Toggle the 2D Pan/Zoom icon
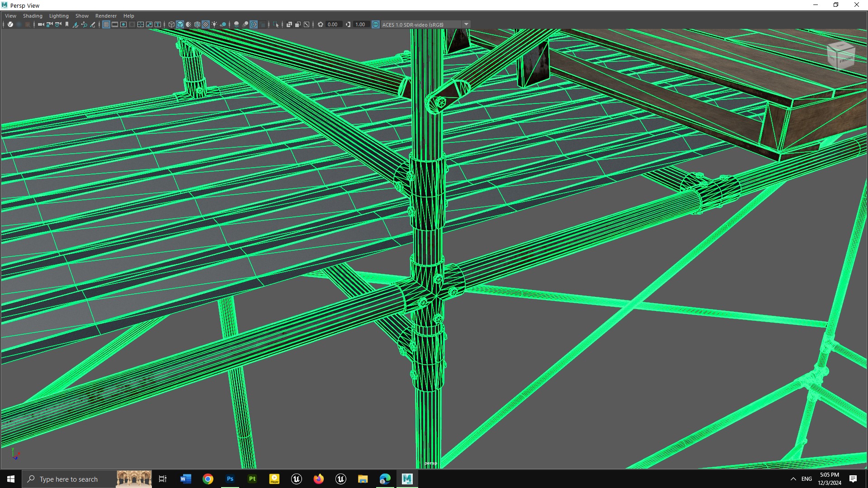 point(84,24)
